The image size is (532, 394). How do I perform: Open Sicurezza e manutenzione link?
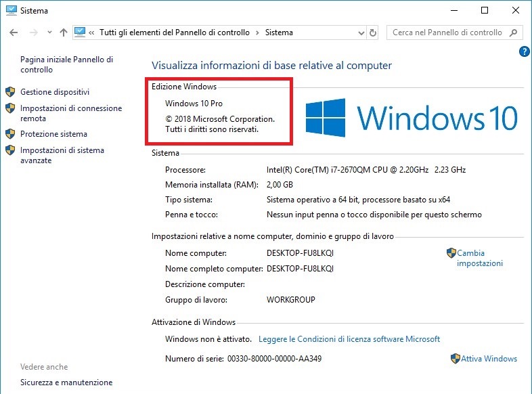66,382
